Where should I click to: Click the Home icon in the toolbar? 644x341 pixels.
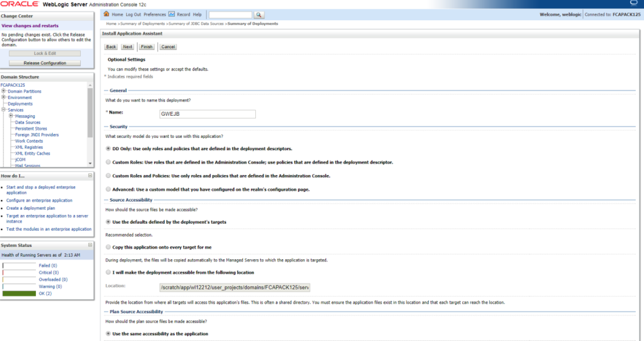(x=106, y=14)
